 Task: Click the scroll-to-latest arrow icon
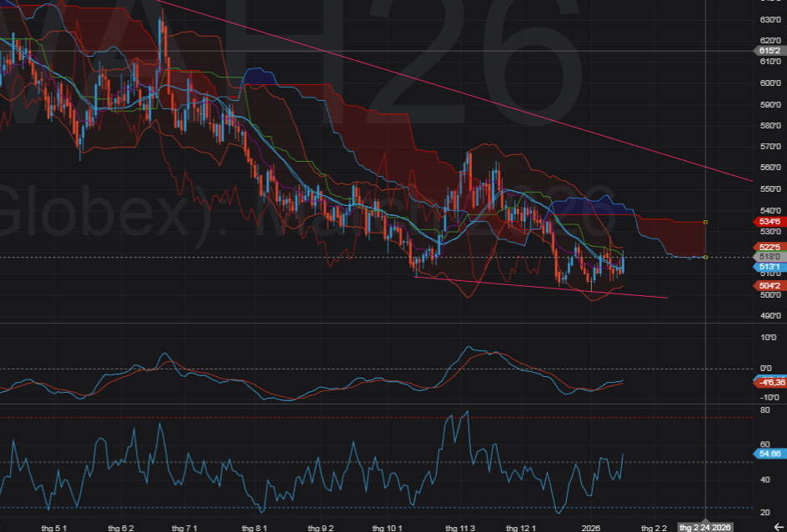(777, 527)
